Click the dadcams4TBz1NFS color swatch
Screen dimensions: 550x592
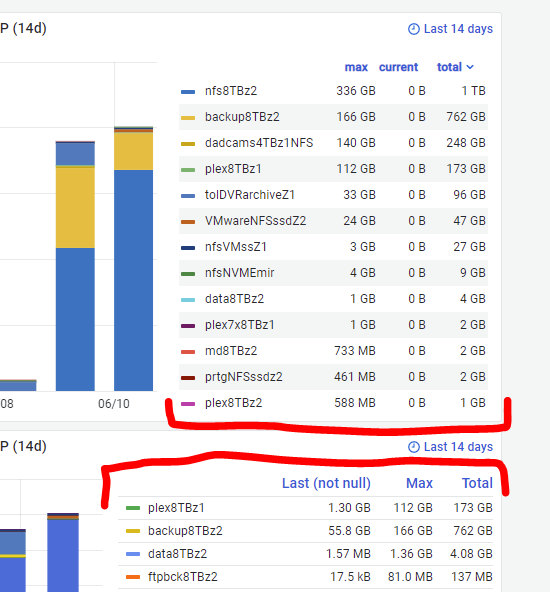coord(188,144)
